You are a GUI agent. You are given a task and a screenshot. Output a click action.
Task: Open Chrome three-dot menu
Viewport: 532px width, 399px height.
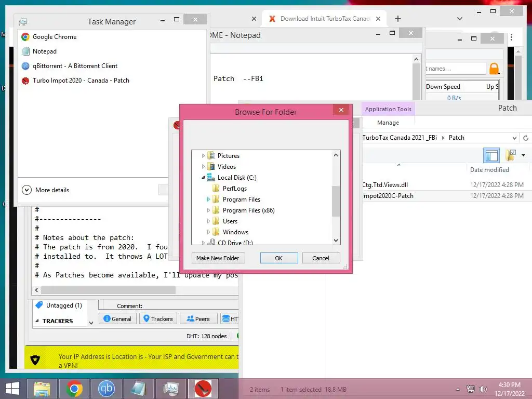(x=511, y=37)
